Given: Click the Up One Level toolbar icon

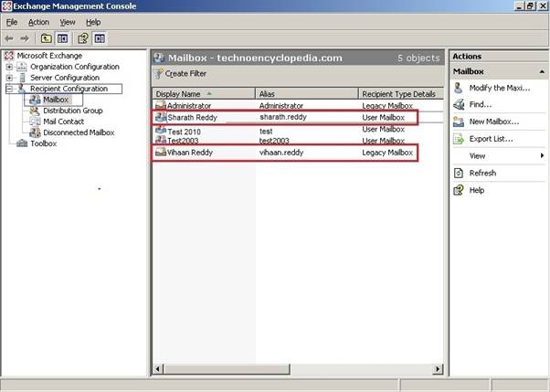Looking at the screenshot, I should (x=46, y=38).
